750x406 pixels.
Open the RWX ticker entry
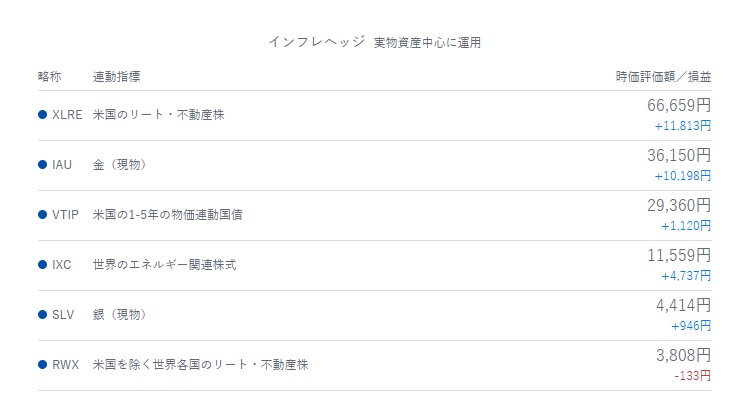66,364
